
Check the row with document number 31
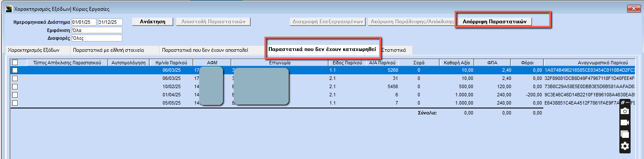[15, 78]
